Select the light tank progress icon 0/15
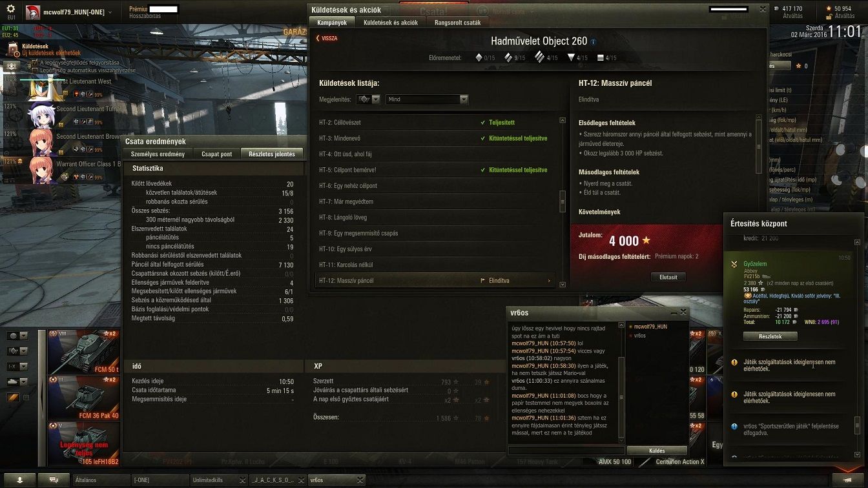The image size is (868, 488). 479,57
